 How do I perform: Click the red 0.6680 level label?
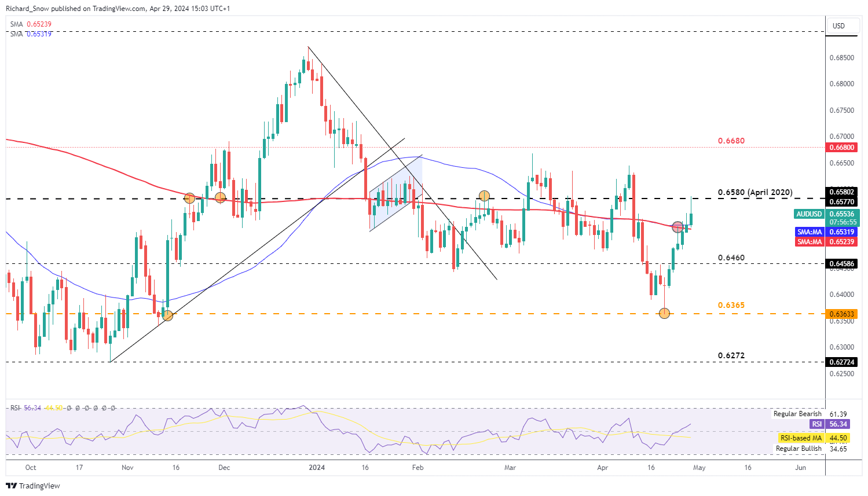pyautogui.click(x=731, y=141)
